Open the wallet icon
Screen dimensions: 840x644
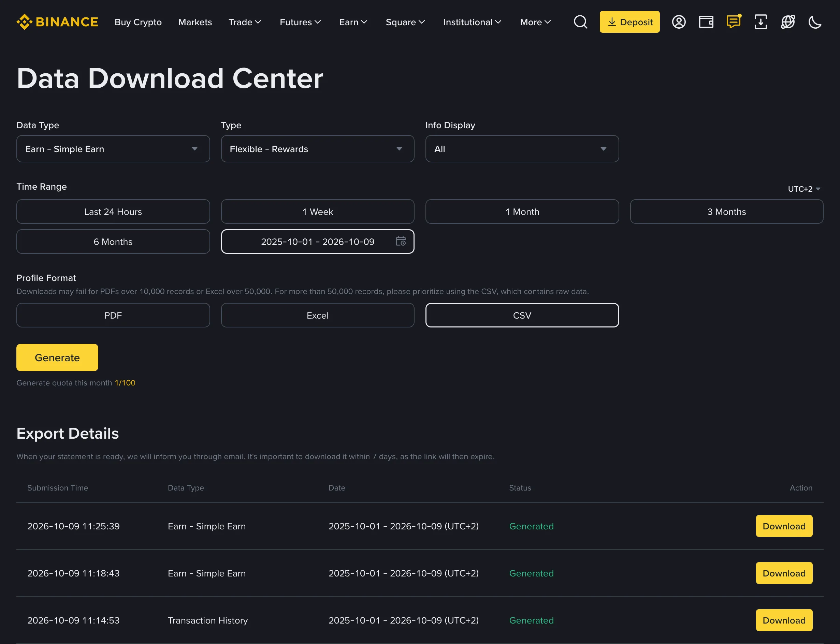tap(706, 22)
